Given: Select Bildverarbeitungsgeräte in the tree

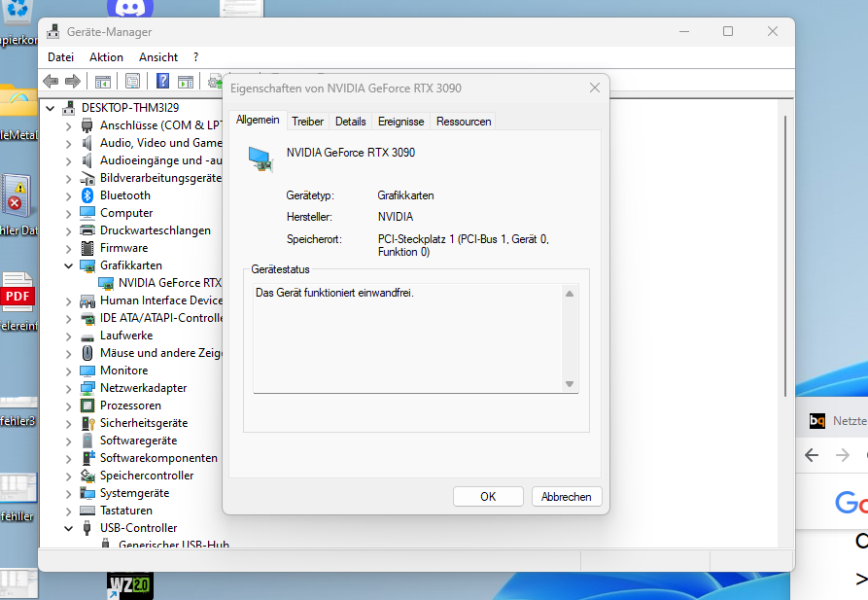Looking at the screenshot, I should [x=160, y=178].
